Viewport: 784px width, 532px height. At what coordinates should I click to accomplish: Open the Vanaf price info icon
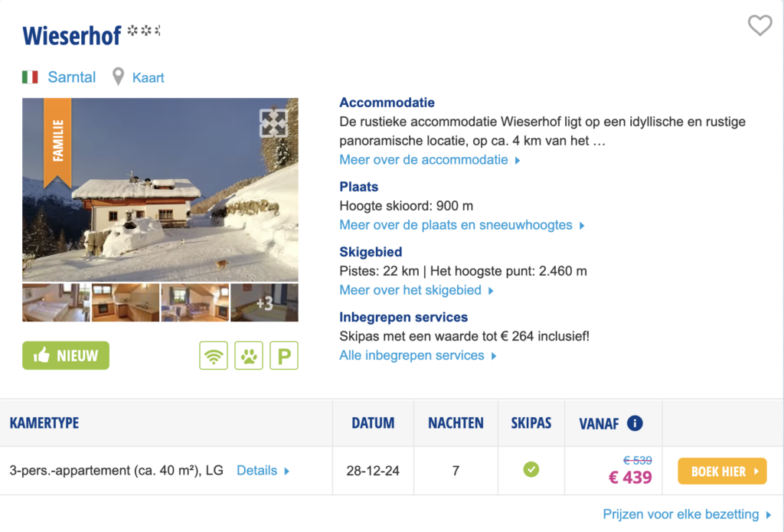pos(635,423)
